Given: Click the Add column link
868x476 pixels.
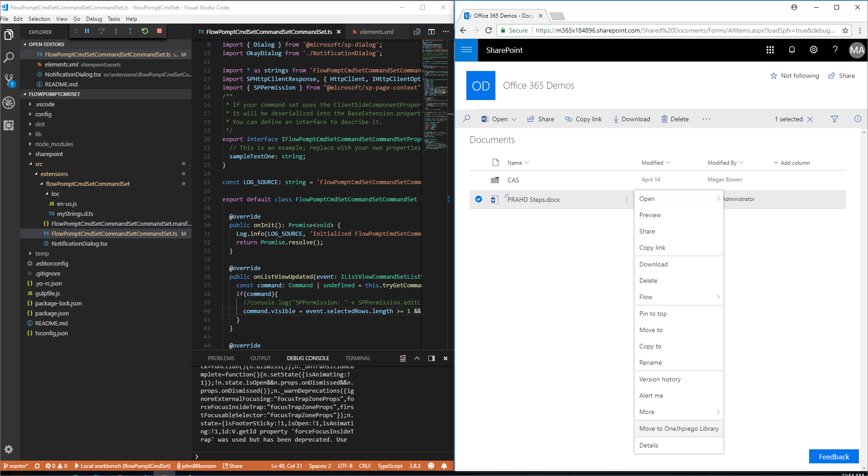Looking at the screenshot, I should click(x=792, y=162).
